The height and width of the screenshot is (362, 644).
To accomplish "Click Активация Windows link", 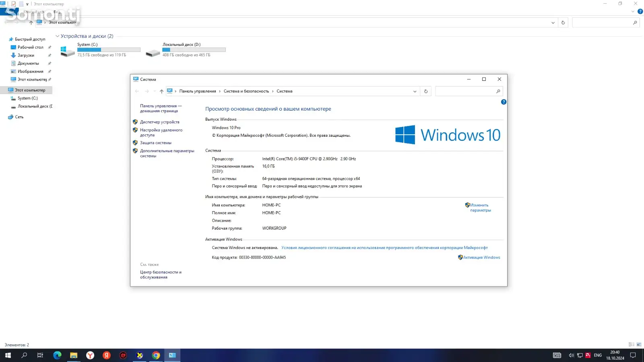I will pos(481,257).
